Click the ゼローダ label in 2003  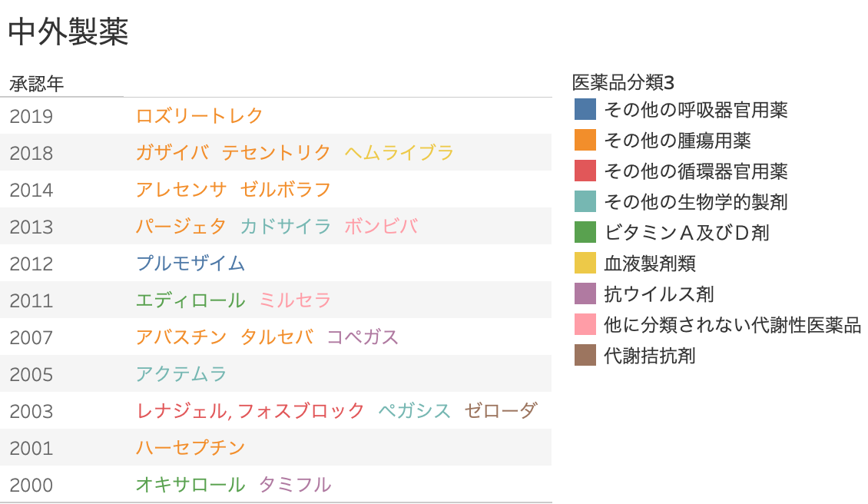point(501,411)
